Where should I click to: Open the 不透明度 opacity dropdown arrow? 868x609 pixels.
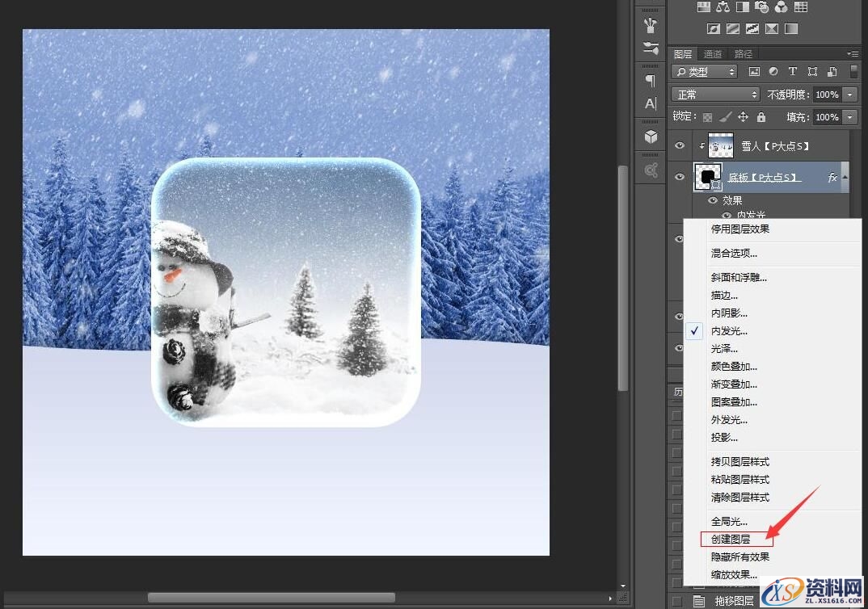(x=850, y=94)
